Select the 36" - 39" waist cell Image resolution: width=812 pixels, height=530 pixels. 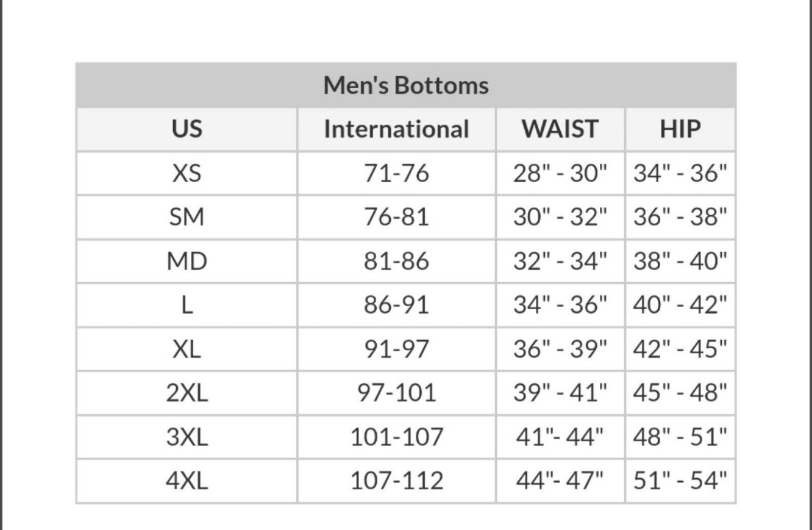point(560,349)
